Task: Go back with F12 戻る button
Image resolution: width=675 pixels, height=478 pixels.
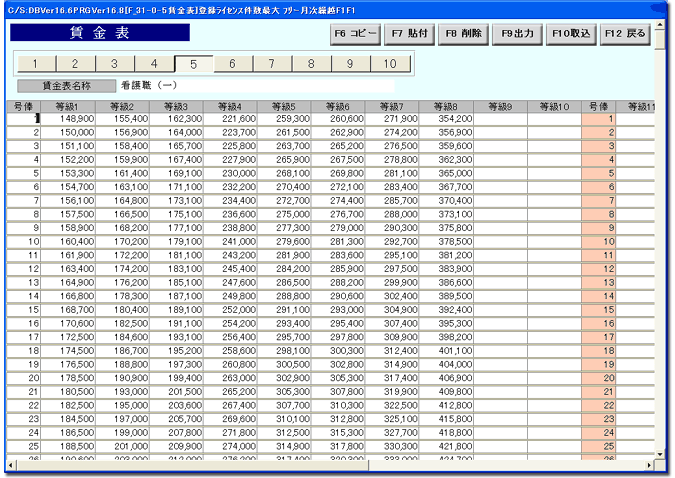Action: (625, 34)
